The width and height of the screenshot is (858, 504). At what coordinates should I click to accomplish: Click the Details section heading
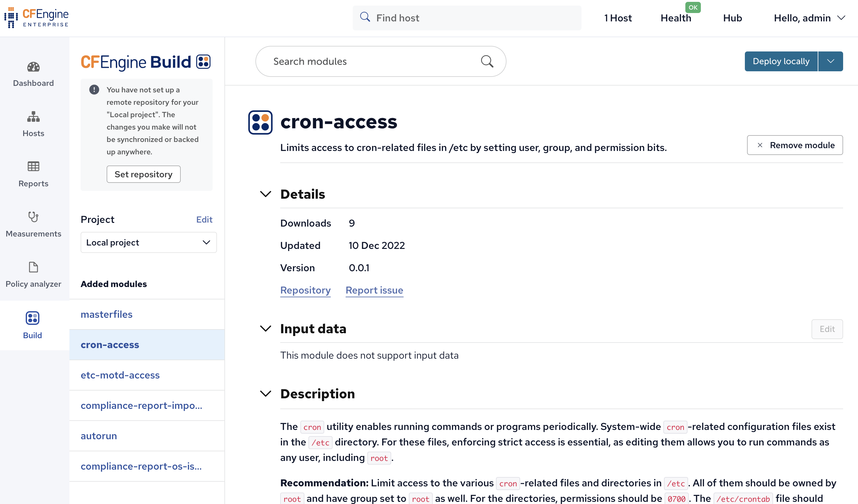click(303, 194)
